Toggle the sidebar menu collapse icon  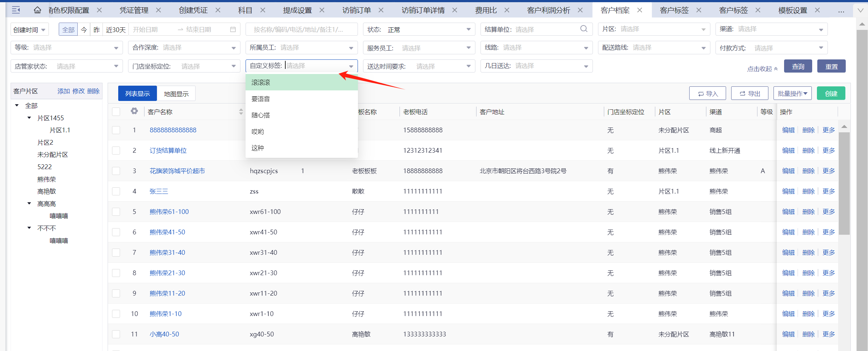[x=16, y=10]
